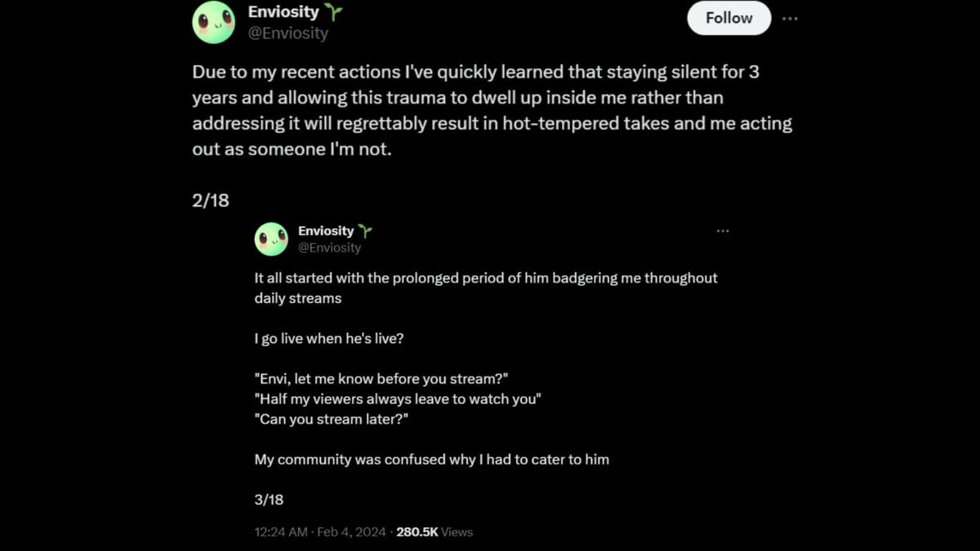Open the @Enviosity handle under the main name
The width and height of the screenshot is (980, 551).
287,33
